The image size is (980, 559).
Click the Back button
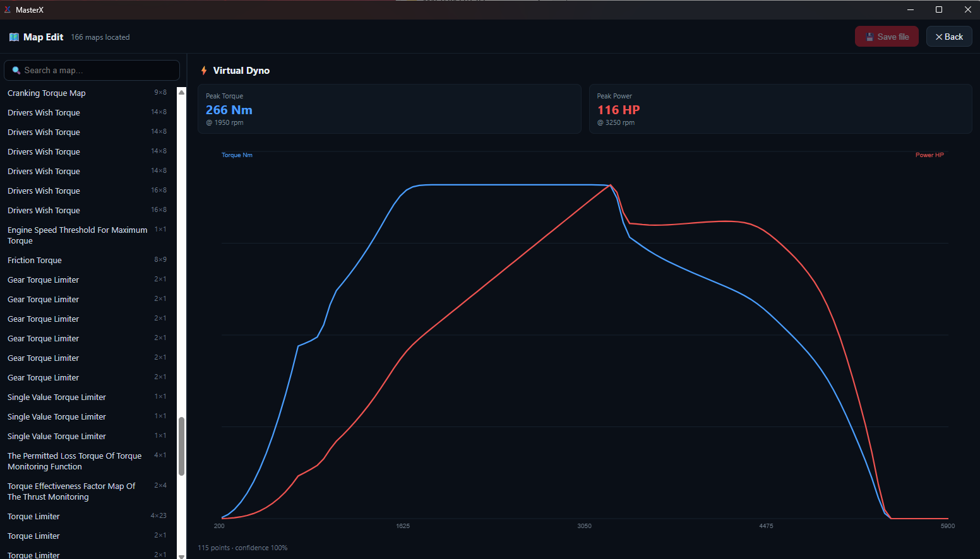click(949, 37)
